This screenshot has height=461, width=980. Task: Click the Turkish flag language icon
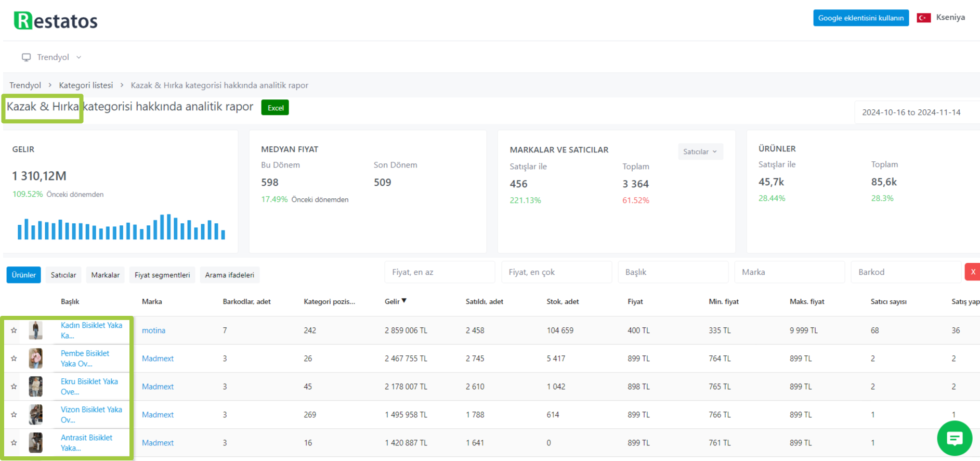924,18
